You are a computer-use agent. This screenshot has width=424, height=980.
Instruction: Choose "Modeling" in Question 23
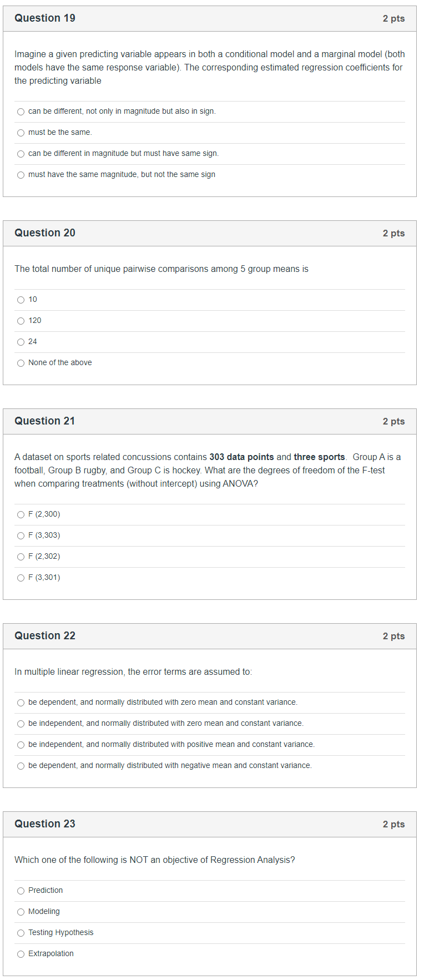point(21,912)
